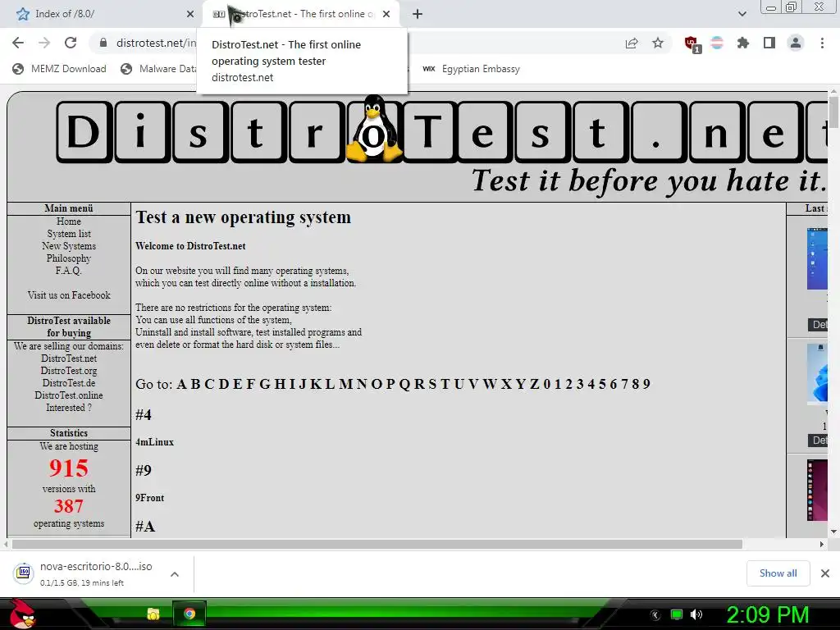Jump to letter M in Go to list

pyautogui.click(x=346, y=384)
